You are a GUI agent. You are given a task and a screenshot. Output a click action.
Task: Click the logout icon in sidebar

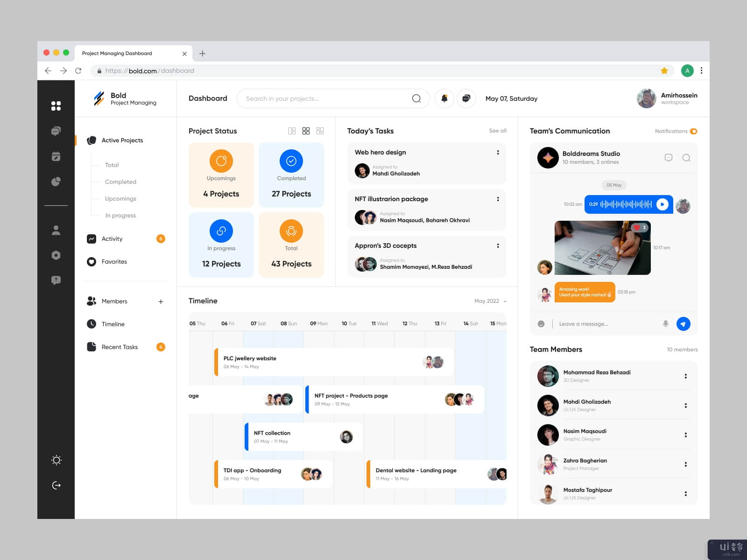(x=56, y=485)
